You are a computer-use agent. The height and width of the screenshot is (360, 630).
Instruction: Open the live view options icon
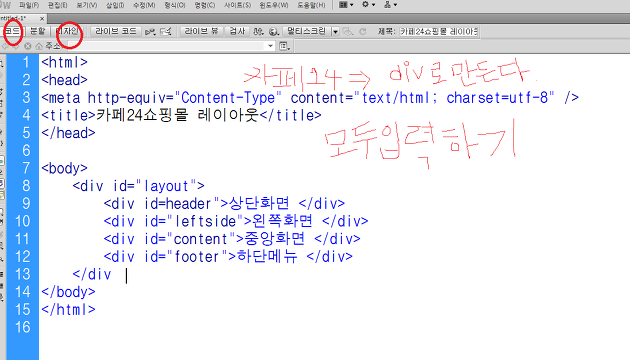pyautogui.click(x=284, y=46)
